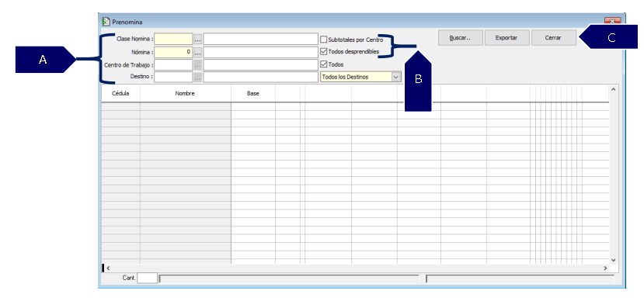The height and width of the screenshot is (301, 644).
Task: Uncheck Todos desprendibles checkbox
Action: (x=324, y=52)
